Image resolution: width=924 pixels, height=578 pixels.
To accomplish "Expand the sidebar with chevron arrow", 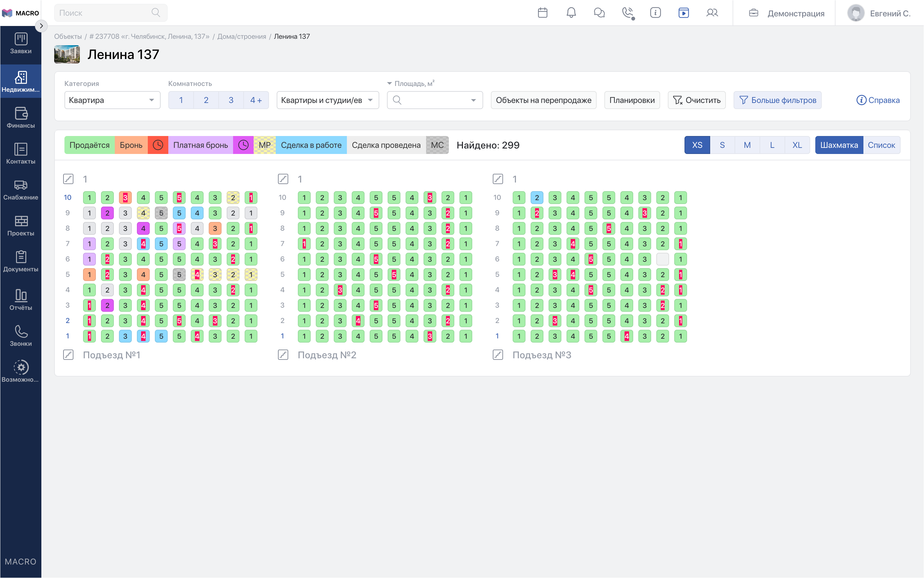I will 41,26.
